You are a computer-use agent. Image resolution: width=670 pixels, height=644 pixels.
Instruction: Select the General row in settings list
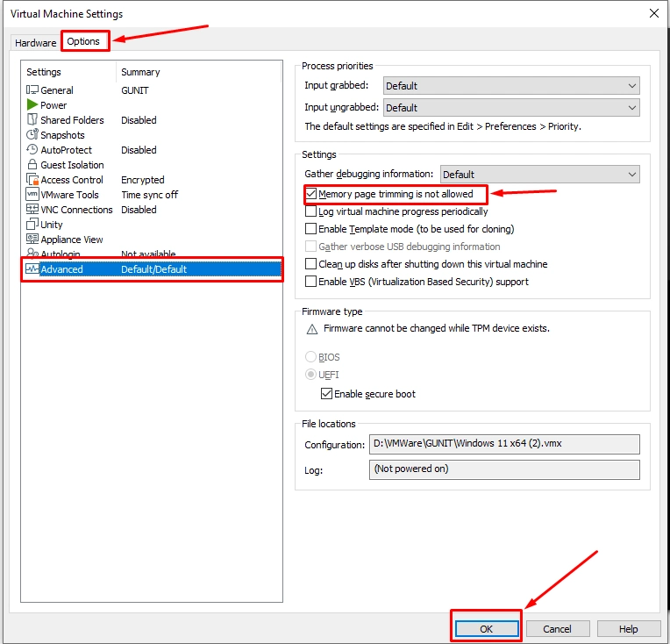tap(152, 90)
